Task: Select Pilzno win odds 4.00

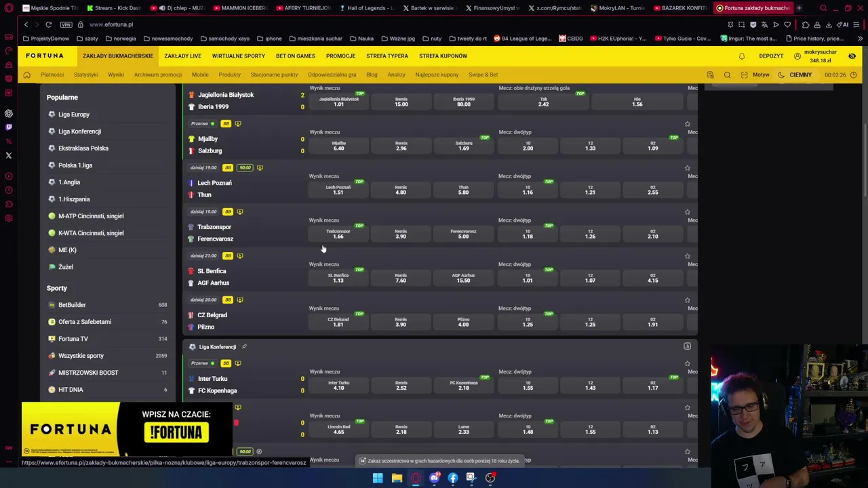Action: point(463,322)
